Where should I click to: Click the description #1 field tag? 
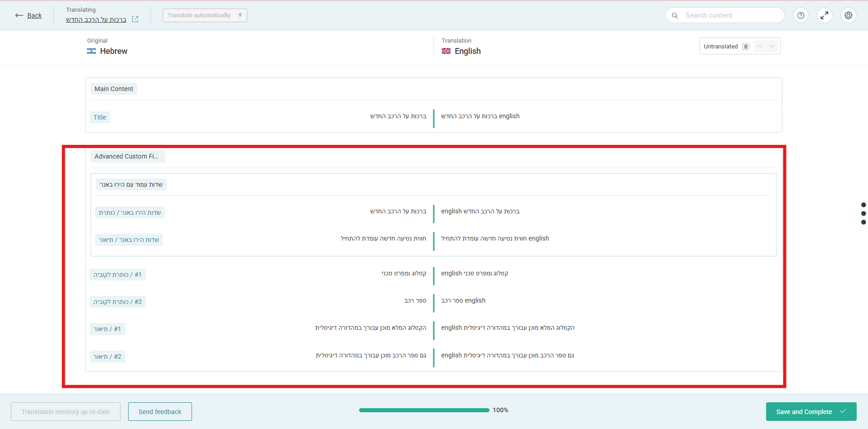click(x=107, y=329)
